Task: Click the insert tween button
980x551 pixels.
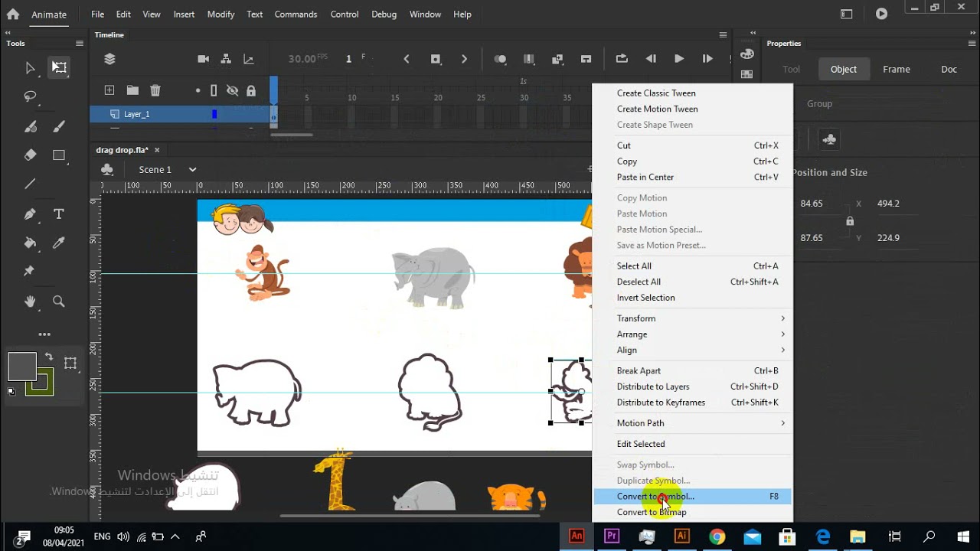Action: point(557,59)
